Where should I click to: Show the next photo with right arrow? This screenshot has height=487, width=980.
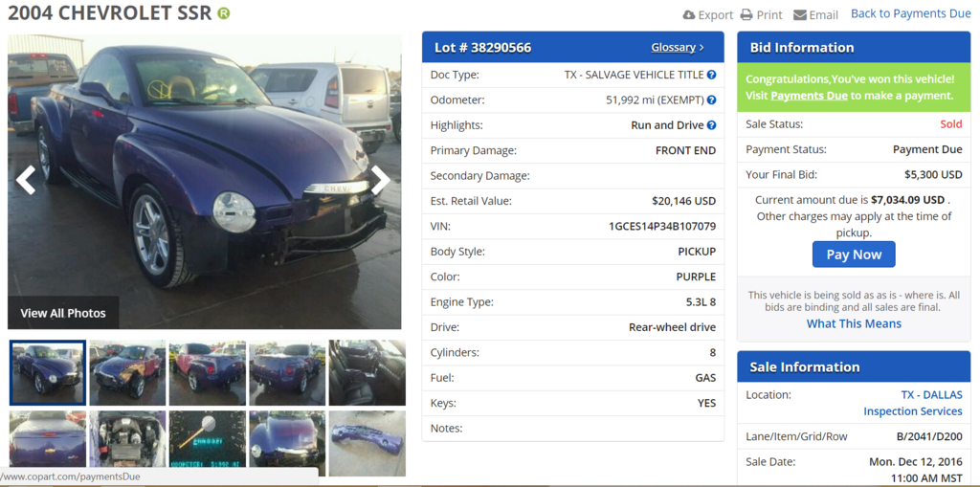[x=380, y=181]
